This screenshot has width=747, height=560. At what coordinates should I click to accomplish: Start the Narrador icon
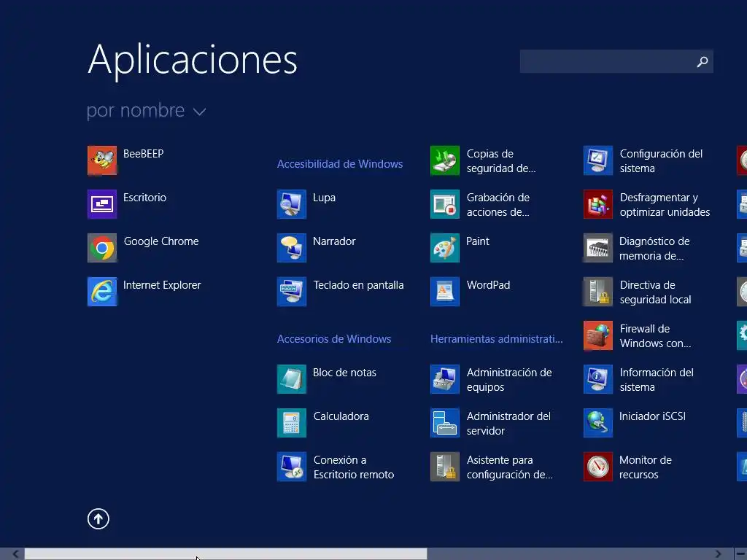click(x=292, y=248)
